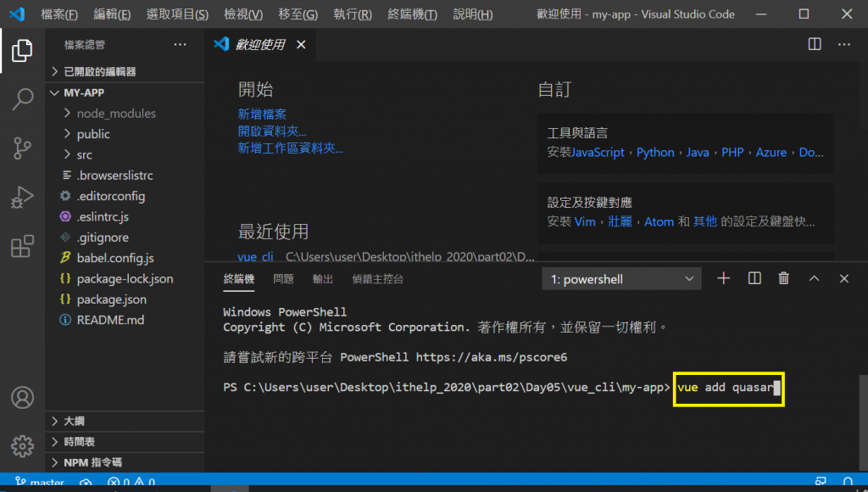Kill the terminal with trash icon
The width and height of the screenshot is (868, 492).
[x=783, y=278]
